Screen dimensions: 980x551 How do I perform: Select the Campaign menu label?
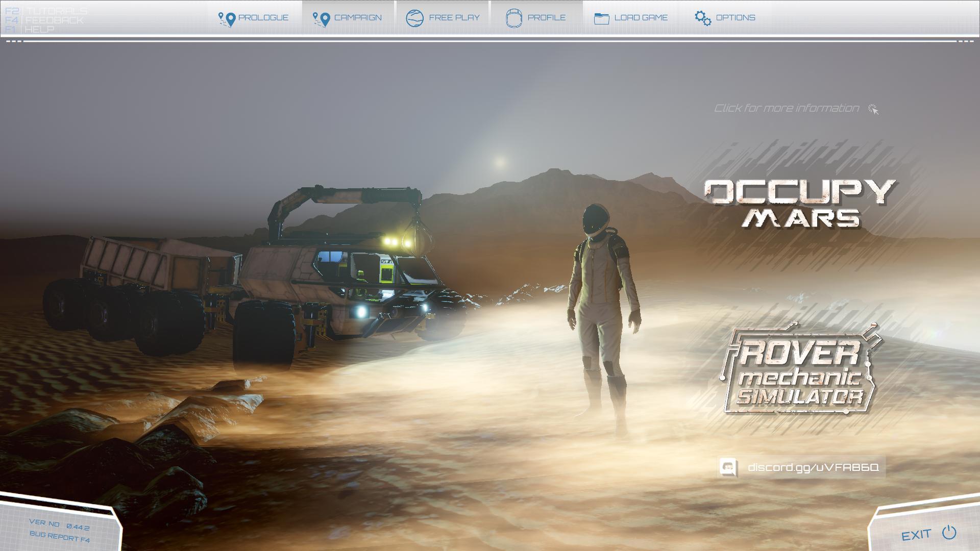pyautogui.click(x=358, y=17)
